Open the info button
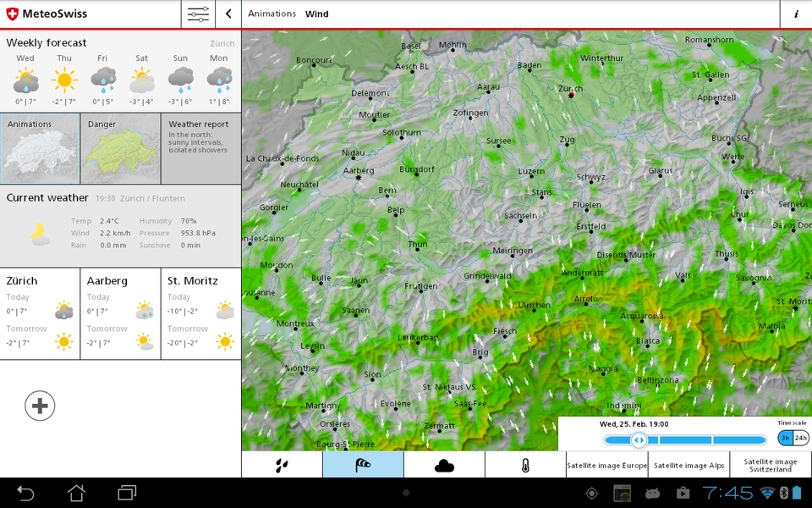This screenshot has width=812, height=508. (x=796, y=14)
